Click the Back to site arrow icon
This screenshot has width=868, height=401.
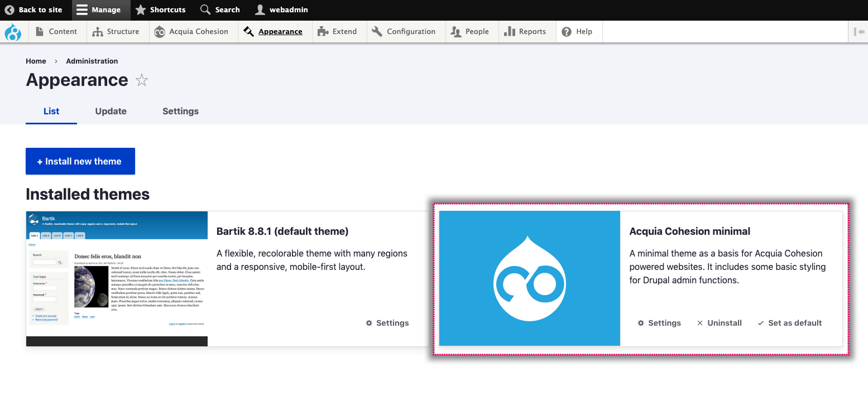click(x=9, y=9)
